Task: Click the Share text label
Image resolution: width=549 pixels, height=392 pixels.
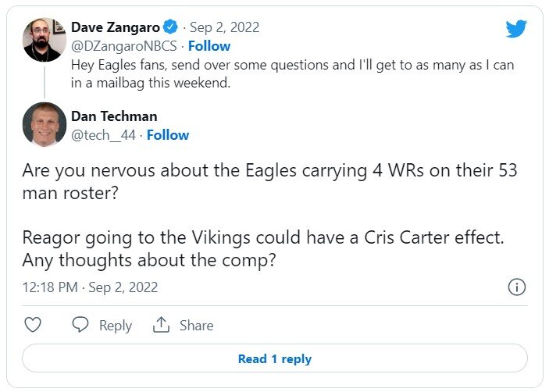Action: [195, 326]
